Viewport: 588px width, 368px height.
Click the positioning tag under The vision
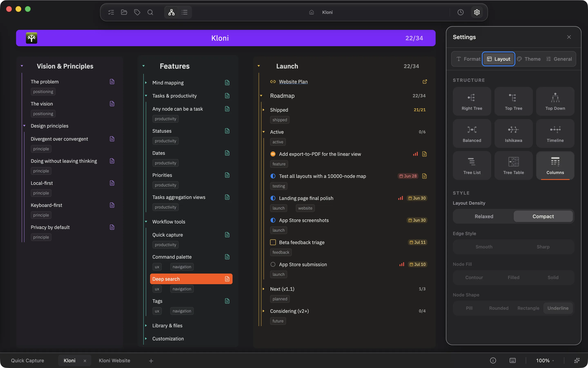[x=43, y=114]
